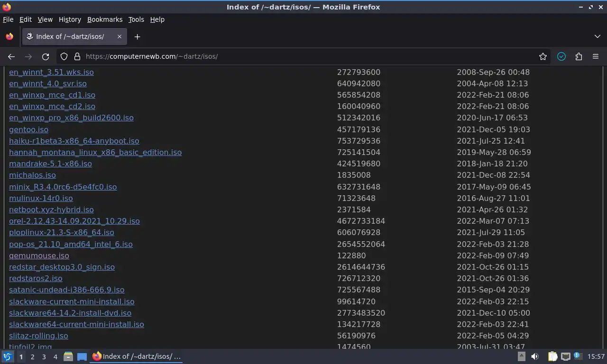Go back with the back arrow
Viewport: 607px width, 364px height.
(11, 56)
